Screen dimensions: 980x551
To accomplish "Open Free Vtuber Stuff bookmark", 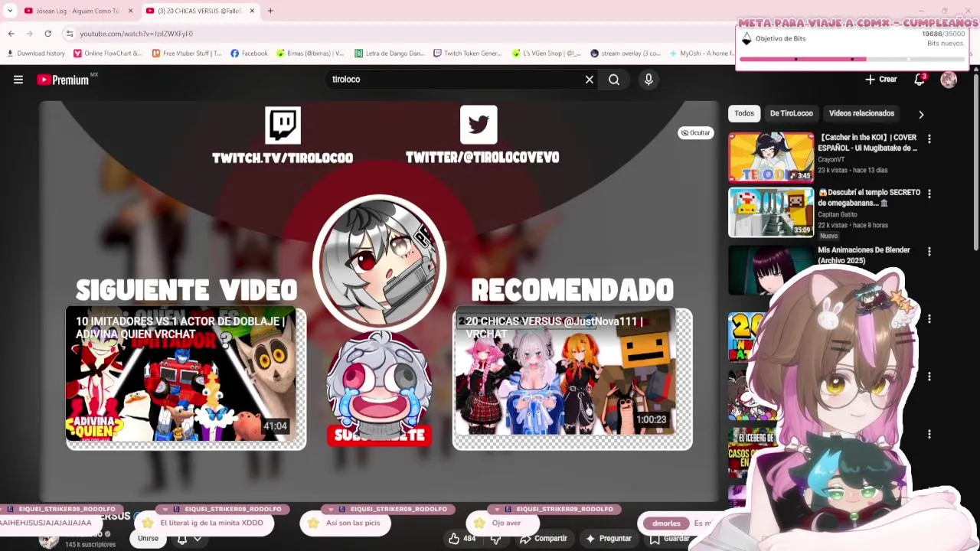I will 187,54.
